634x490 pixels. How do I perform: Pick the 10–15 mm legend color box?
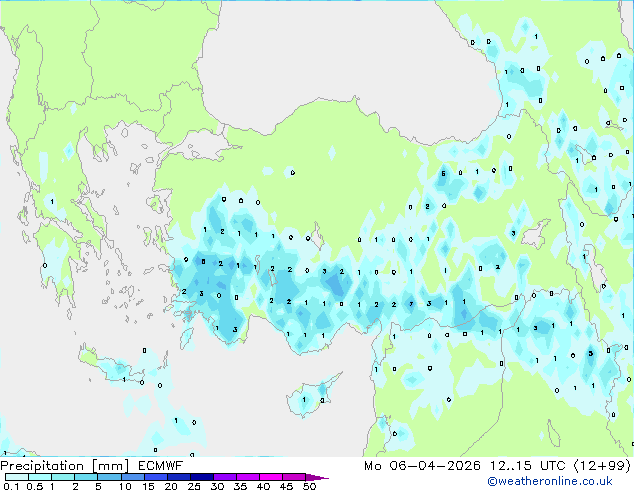pyautogui.click(x=132, y=477)
